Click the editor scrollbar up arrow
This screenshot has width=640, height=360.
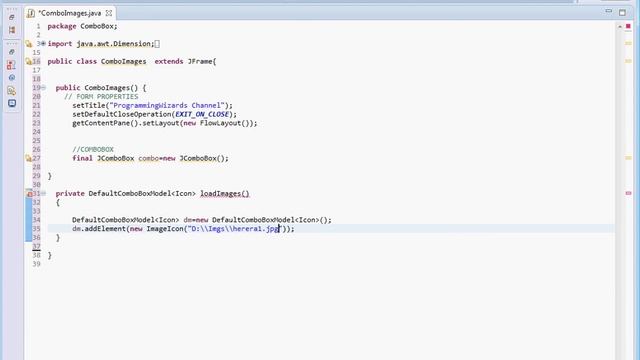[x=620, y=27]
